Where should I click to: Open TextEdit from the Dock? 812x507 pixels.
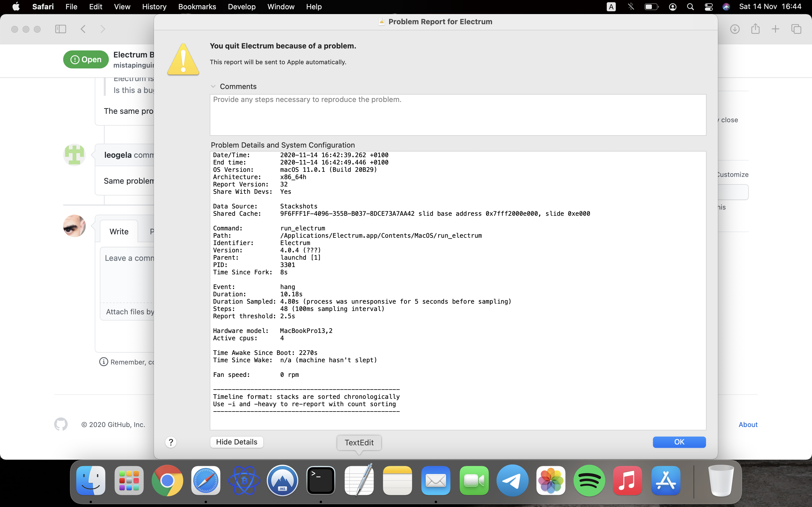click(359, 480)
